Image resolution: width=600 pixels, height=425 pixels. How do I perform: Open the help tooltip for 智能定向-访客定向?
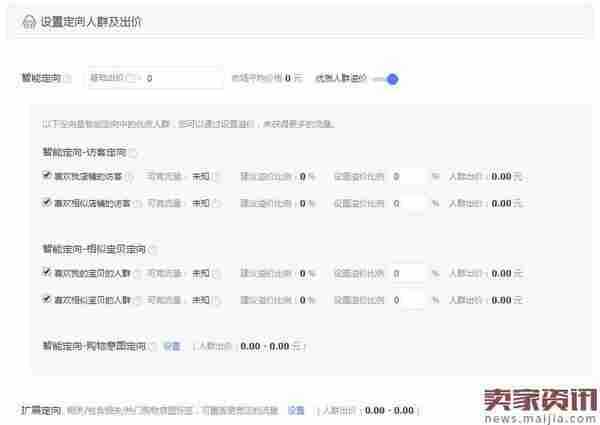tap(132, 153)
